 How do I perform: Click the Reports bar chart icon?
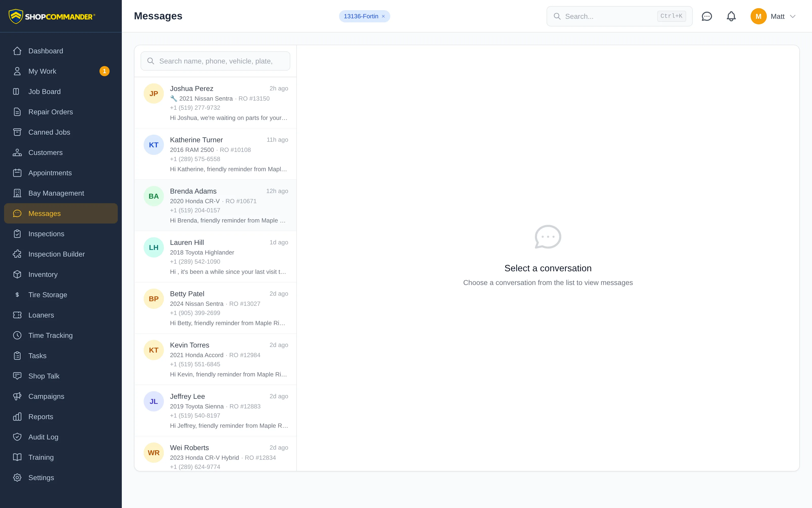[x=17, y=417]
